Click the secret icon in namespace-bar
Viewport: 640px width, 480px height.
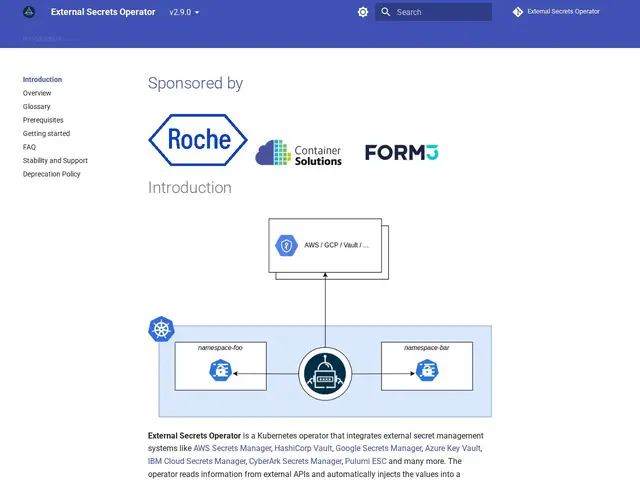click(x=427, y=371)
